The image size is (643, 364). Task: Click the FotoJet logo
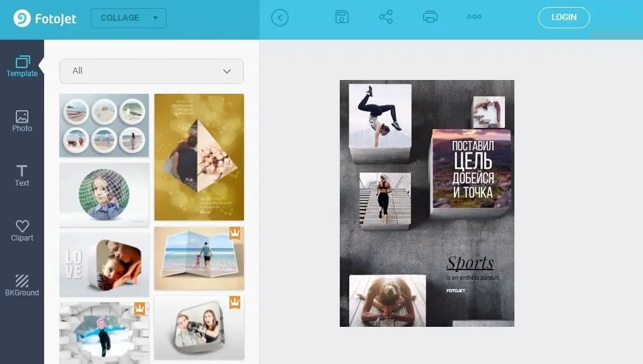(45, 18)
